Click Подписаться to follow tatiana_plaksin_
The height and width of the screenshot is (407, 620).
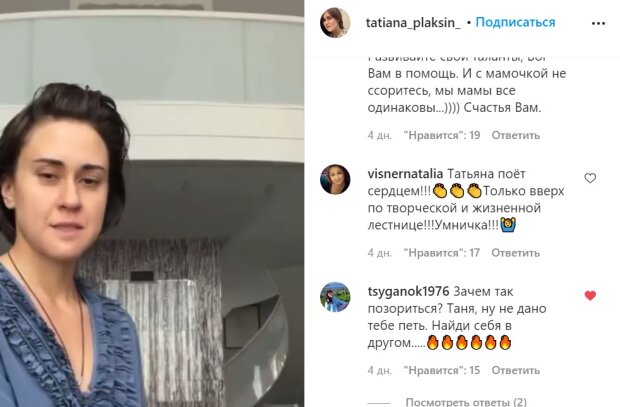click(515, 23)
